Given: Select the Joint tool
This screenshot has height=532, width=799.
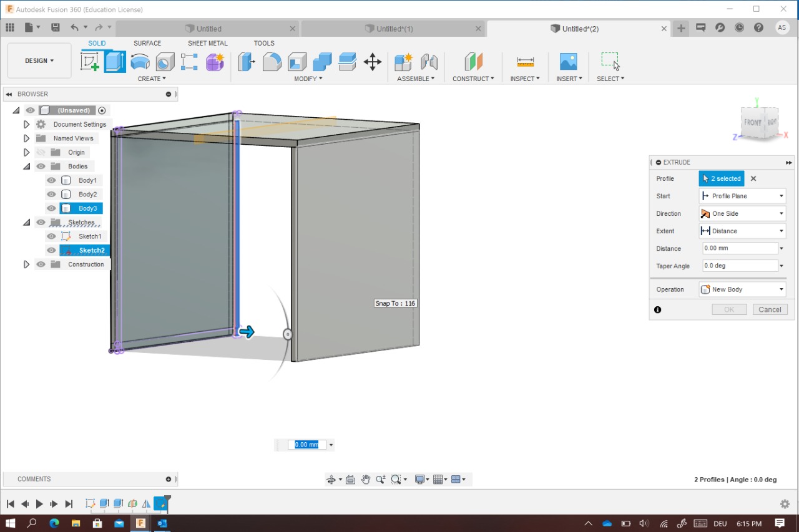Looking at the screenshot, I should 429,62.
